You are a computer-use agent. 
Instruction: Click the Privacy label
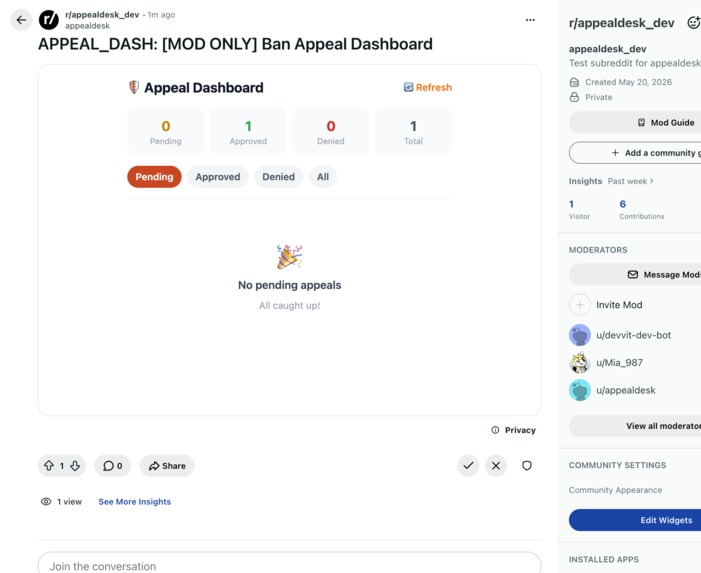(x=520, y=430)
